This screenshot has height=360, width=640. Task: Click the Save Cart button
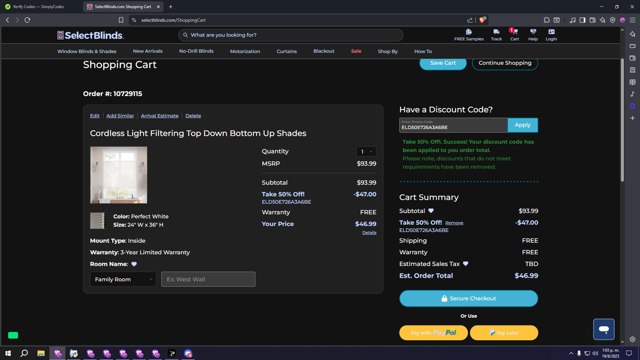pos(443,63)
